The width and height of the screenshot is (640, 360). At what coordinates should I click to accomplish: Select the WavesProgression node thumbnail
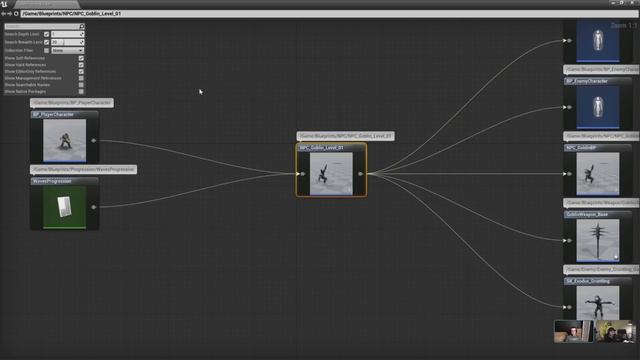[x=64, y=207]
